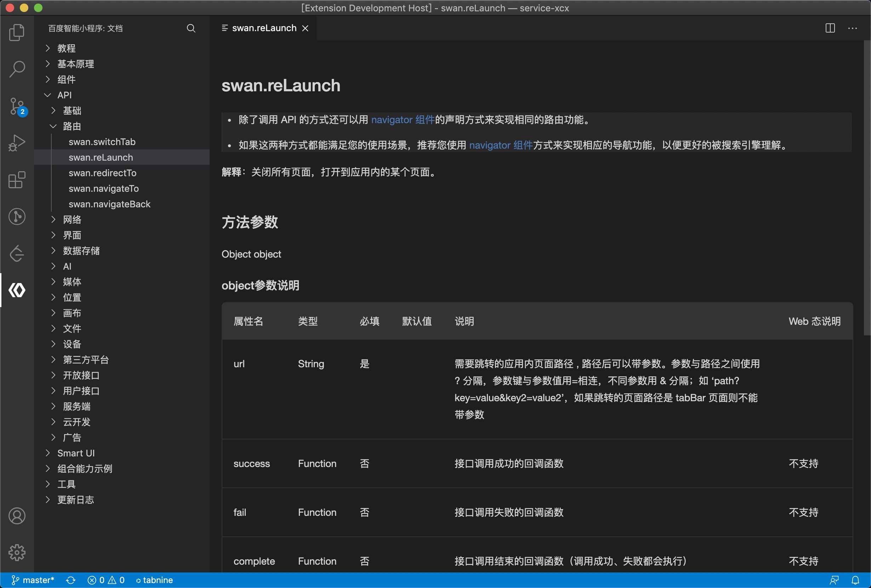
Task: Expand the Smart UI node
Action: point(122,453)
